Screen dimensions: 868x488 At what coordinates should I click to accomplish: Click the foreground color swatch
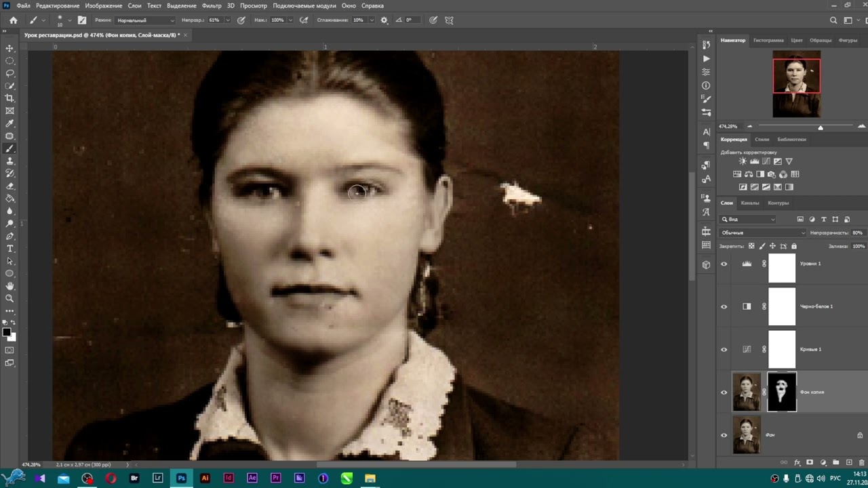point(7,332)
